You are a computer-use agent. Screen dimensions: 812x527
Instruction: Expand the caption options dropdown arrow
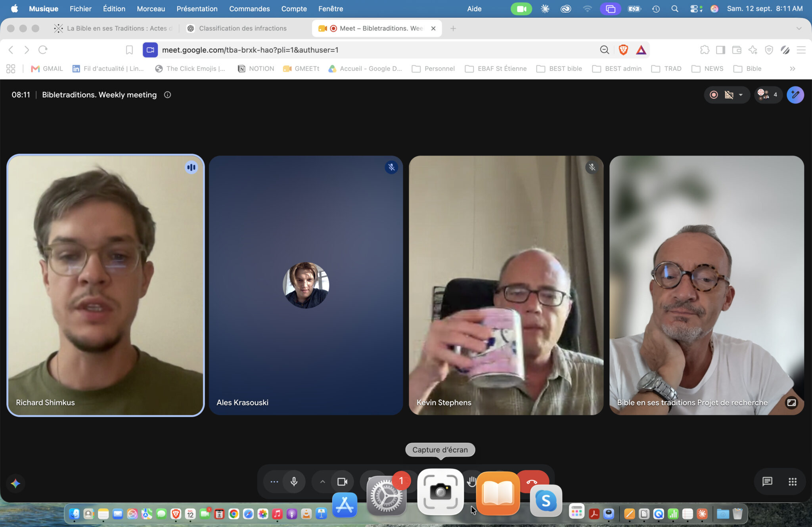[741, 95]
